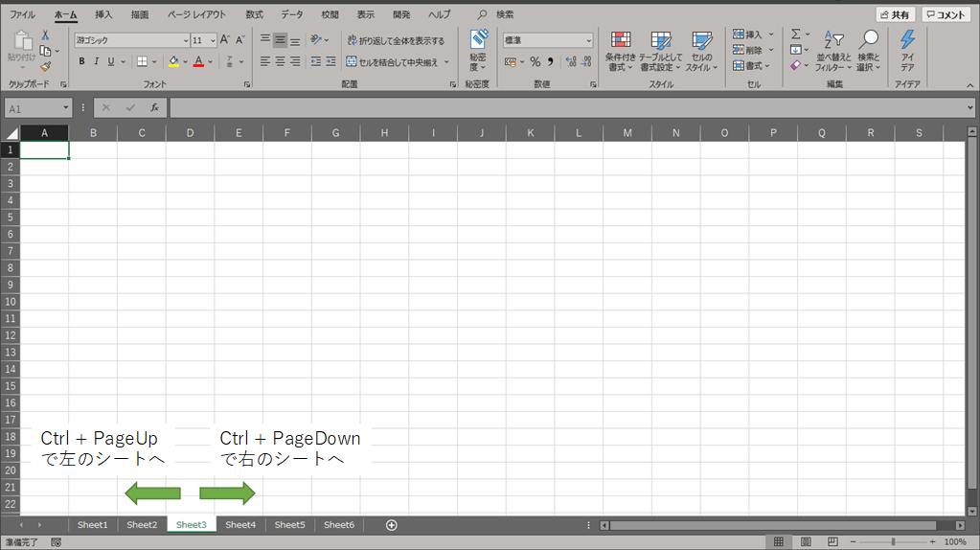This screenshot has height=550, width=980.
Task: Click the Cut scissors icon
Action: point(45,34)
